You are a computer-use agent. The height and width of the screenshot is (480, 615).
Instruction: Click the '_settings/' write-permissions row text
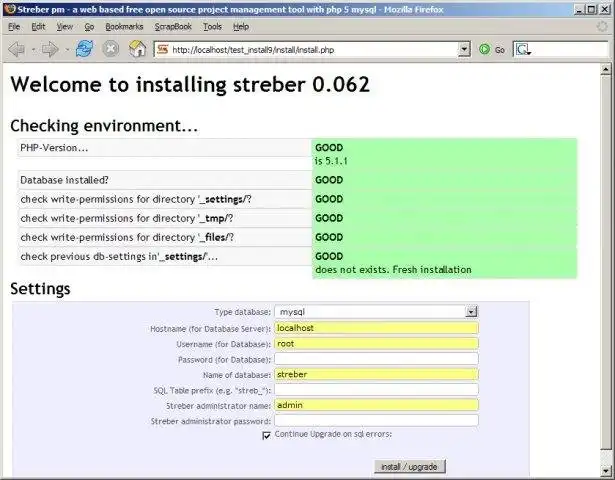(136, 199)
